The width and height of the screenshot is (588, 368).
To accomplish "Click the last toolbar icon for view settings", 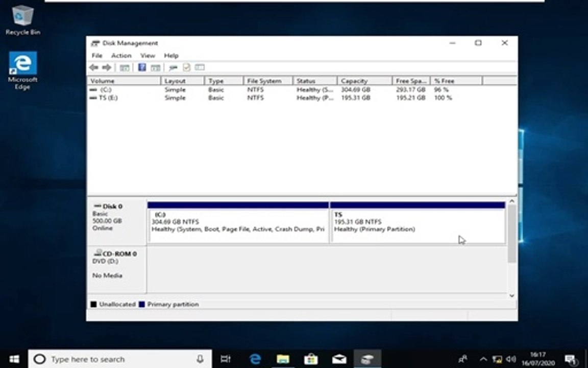I will pos(200,67).
